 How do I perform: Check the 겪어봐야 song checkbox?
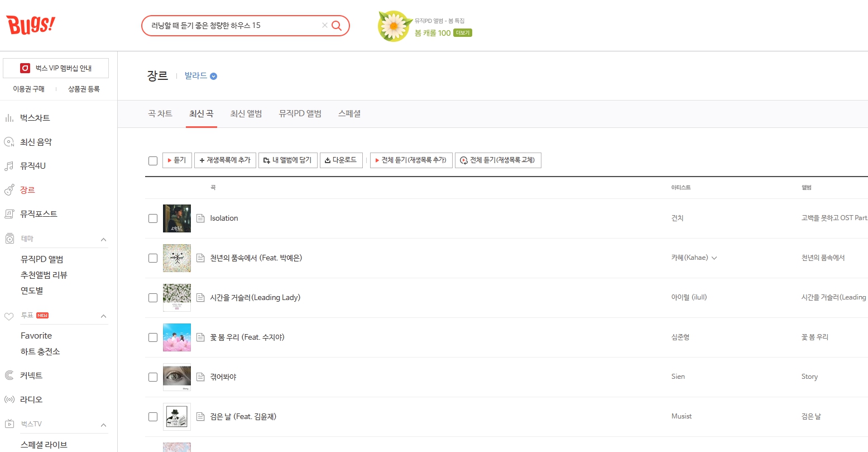tap(153, 377)
